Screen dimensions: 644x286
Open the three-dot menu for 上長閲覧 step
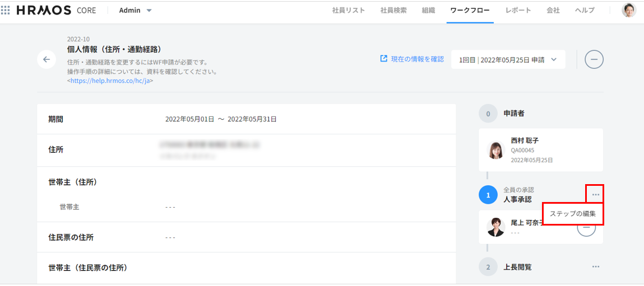coord(595,267)
